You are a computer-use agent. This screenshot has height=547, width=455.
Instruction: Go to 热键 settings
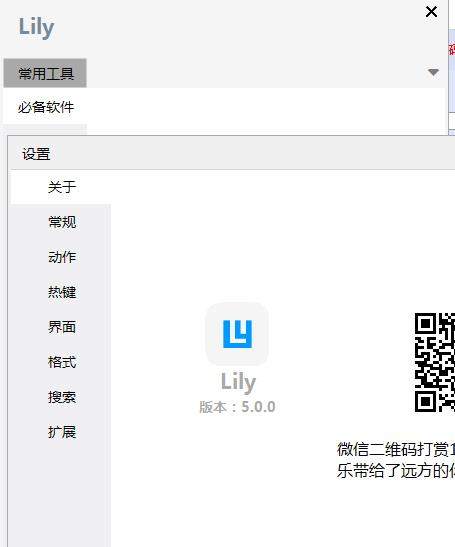click(x=61, y=292)
